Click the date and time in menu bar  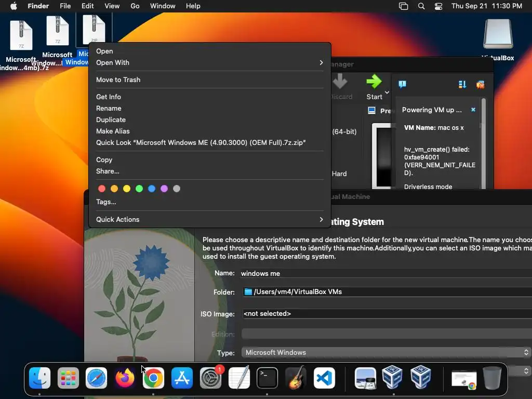click(487, 6)
